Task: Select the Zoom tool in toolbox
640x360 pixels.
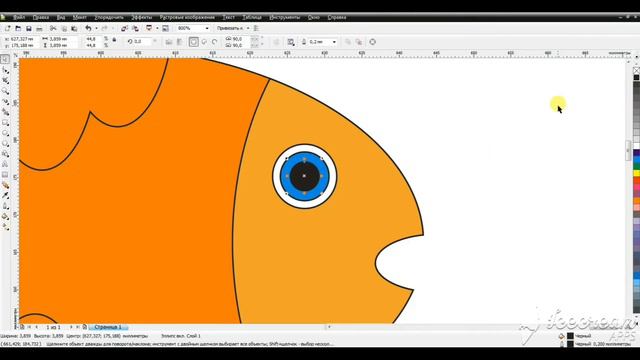Action: coord(5,91)
